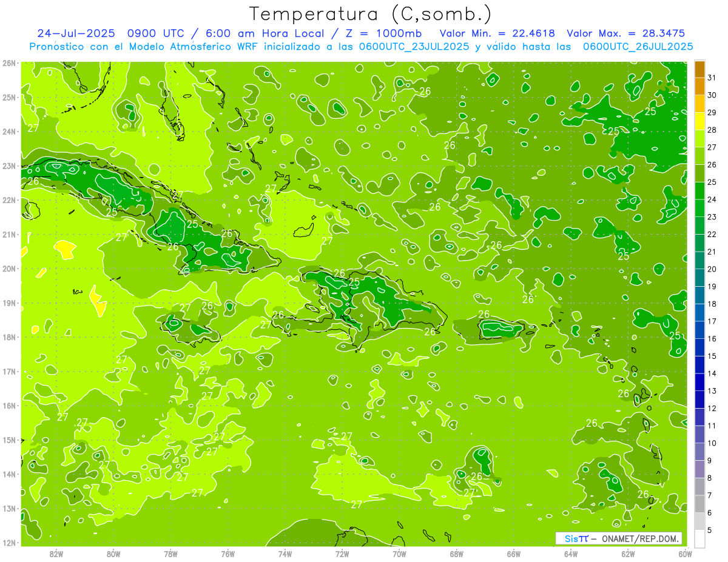Screen dimensions: 728x562
Task: Click the '10' color scale label
Action: (x=712, y=443)
